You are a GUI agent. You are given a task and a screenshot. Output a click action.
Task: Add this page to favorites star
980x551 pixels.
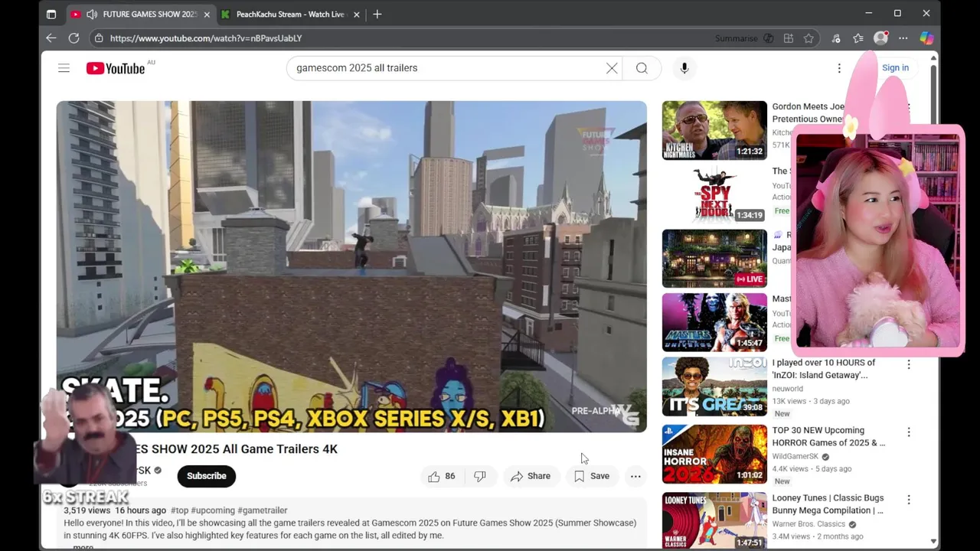point(808,38)
